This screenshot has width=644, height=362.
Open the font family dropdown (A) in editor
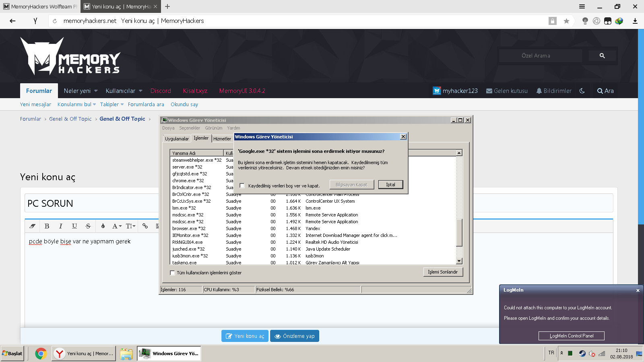pyautogui.click(x=117, y=226)
